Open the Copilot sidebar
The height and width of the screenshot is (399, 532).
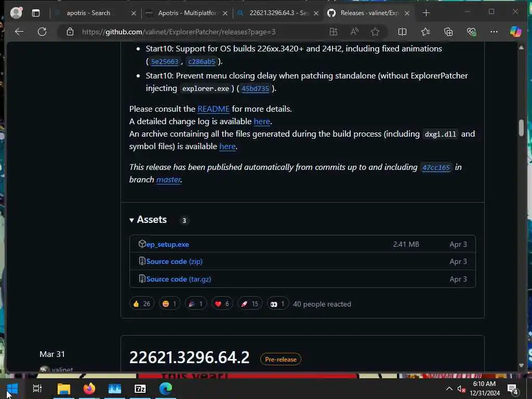point(516,32)
